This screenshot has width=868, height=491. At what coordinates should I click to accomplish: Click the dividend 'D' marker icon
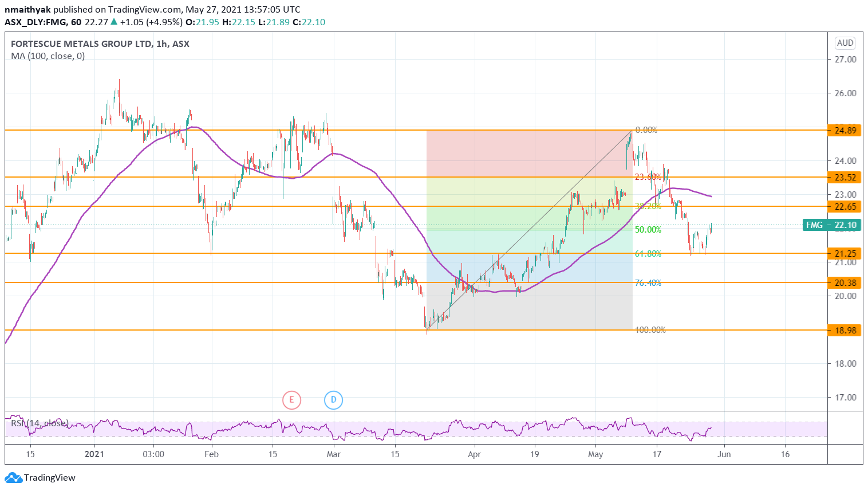pos(333,399)
